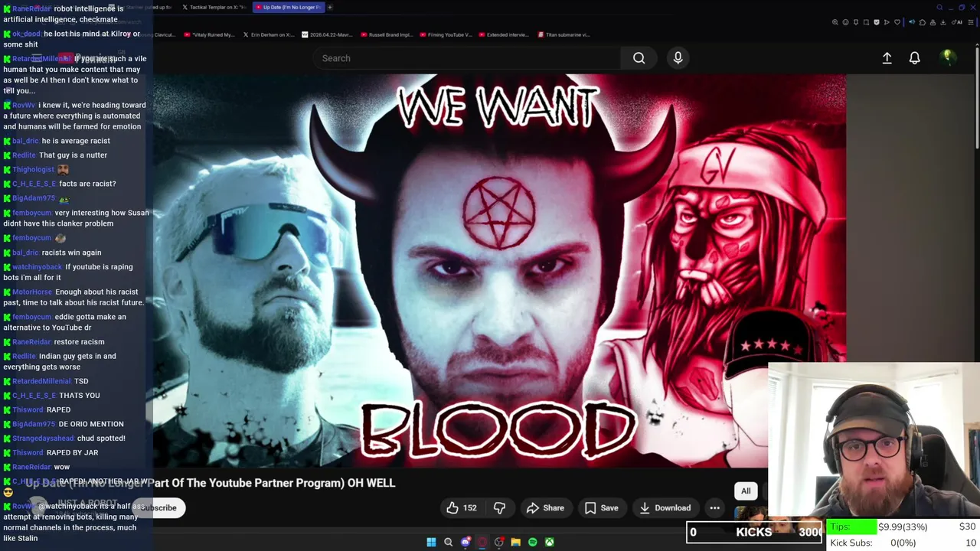
Task: Click the YouTube search magnifier button
Action: (x=639, y=58)
